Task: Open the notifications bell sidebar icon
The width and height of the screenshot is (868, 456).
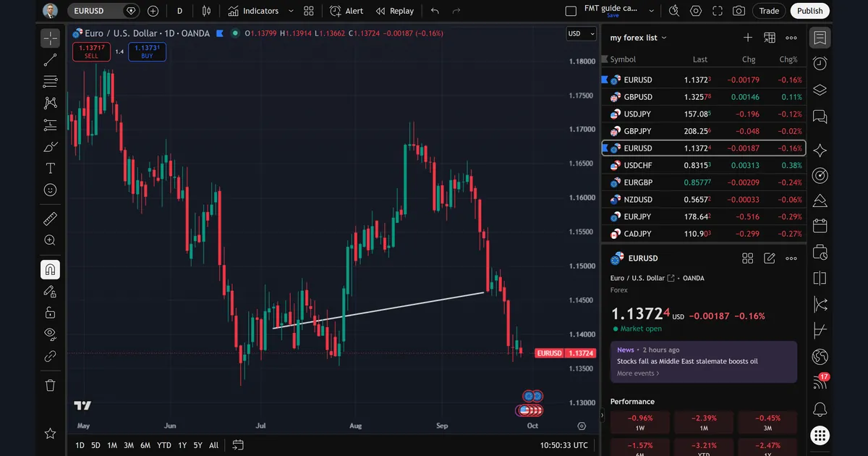Action: 820,409
